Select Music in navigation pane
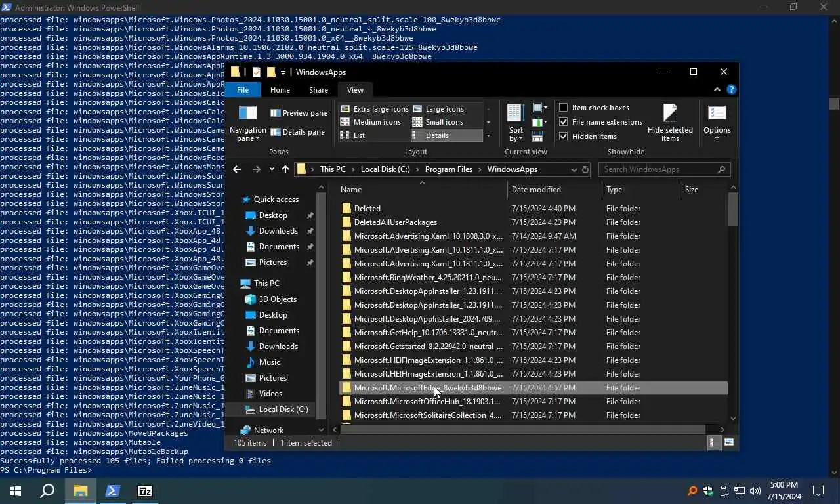Screen dimensions: 840x504 tap(269, 362)
